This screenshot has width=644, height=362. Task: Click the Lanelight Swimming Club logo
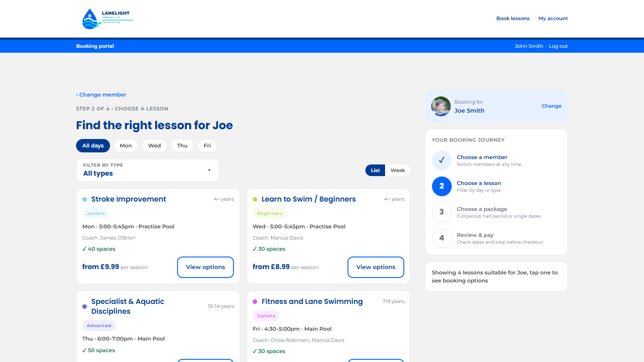107,19
